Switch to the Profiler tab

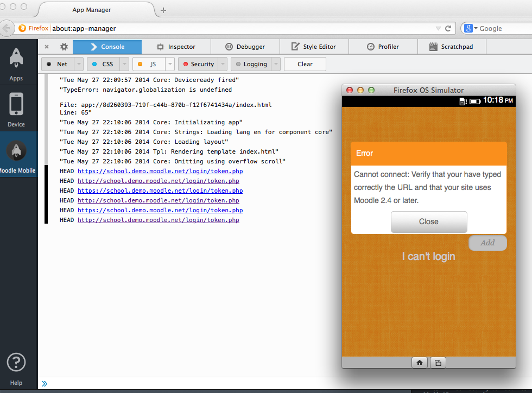(x=383, y=47)
